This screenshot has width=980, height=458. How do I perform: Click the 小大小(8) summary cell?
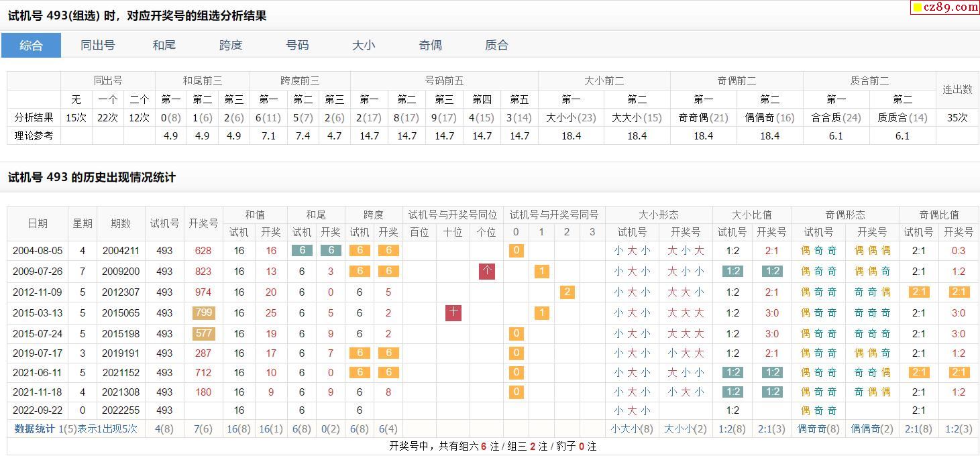[x=632, y=428]
